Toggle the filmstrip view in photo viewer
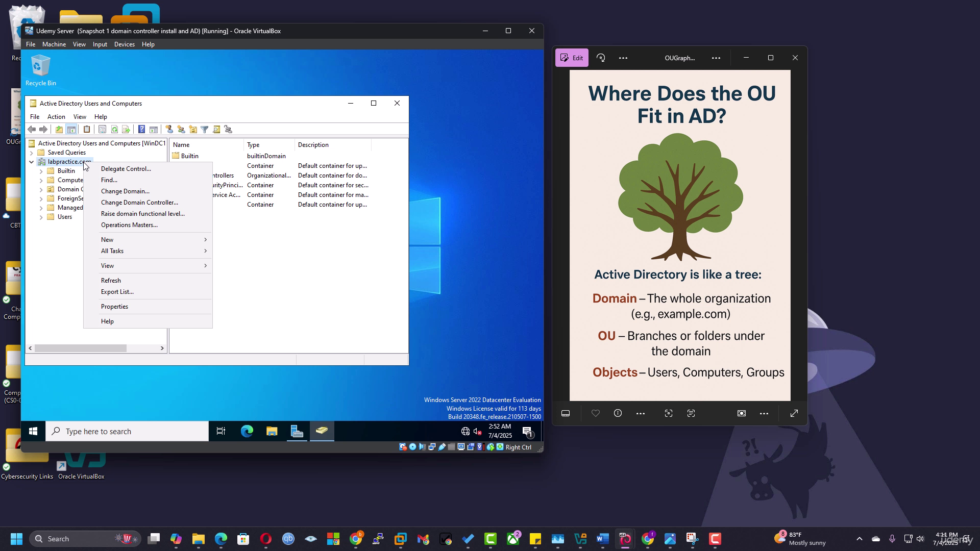The image size is (980, 551). [566, 414]
